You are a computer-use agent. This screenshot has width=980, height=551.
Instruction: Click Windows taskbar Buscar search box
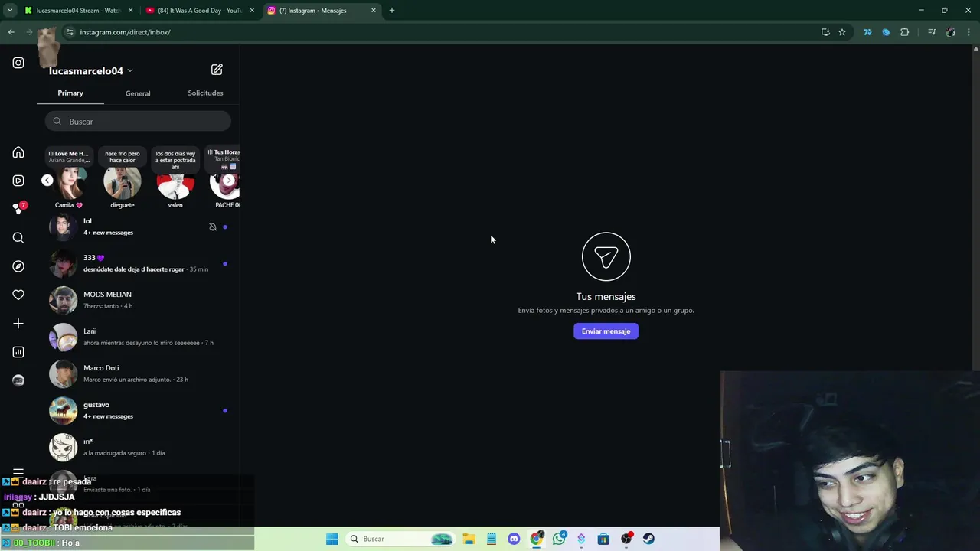point(400,539)
